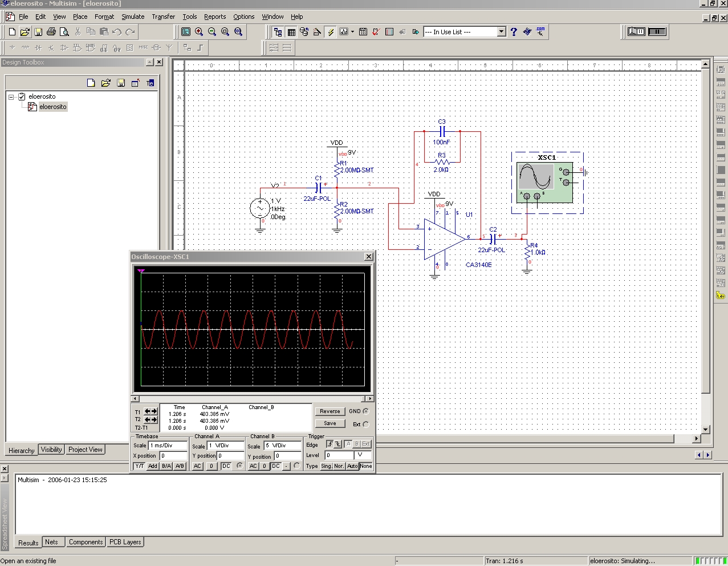The width and height of the screenshot is (728, 566).
Task: Click the schematic vertical scrollbar down arrow
Action: 705,430
